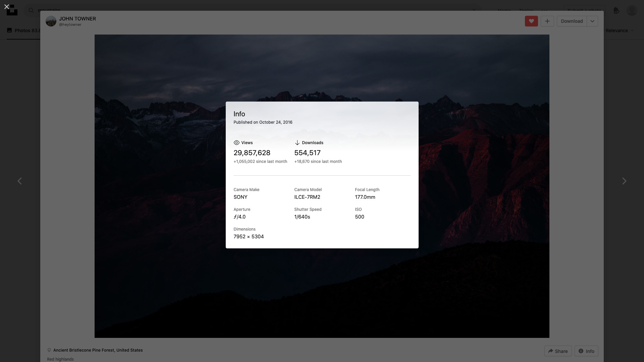Click the @heytowner username handle
The height and width of the screenshot is (362, 644).
click(x=70, y=24)
